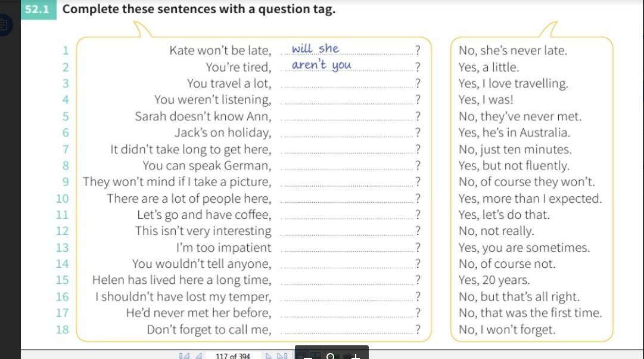The width and height of the screenshot is (644, 359).
Task: Open the dark circular sidebar panel icon
Action: [5, 24]
